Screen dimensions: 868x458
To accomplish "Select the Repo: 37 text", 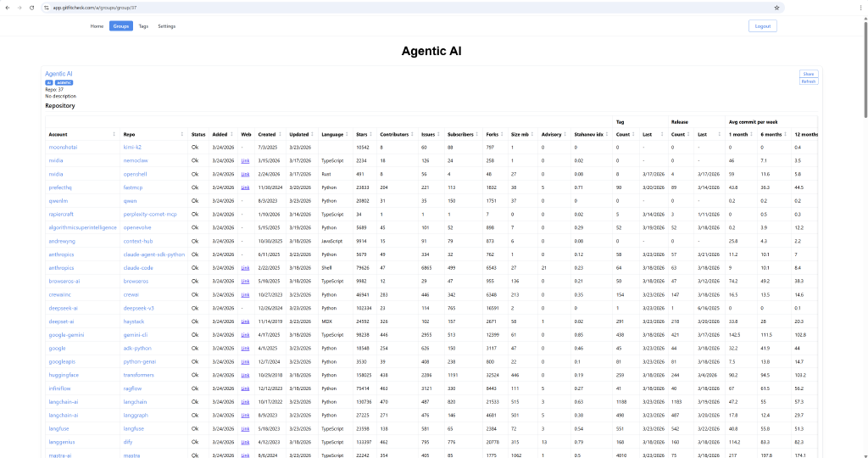I will pos(54,89).
